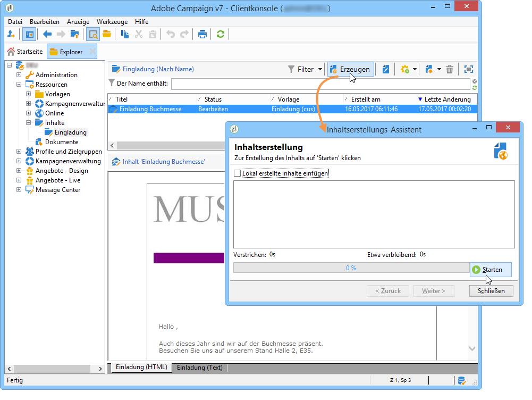This screenshot has width=532, height=400.
Task: Click the Explorer search toolbar icon
Action: pyautogui.click(x=92, y=34)
